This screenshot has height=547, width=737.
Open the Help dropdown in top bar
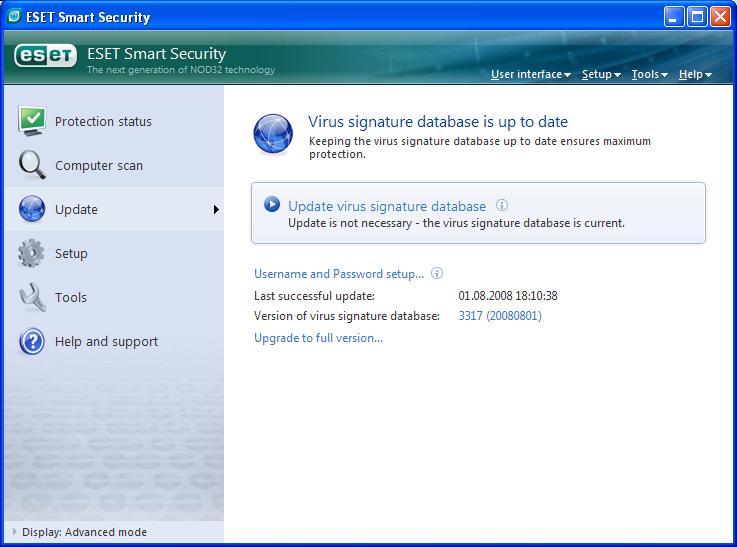pos(695,74)
